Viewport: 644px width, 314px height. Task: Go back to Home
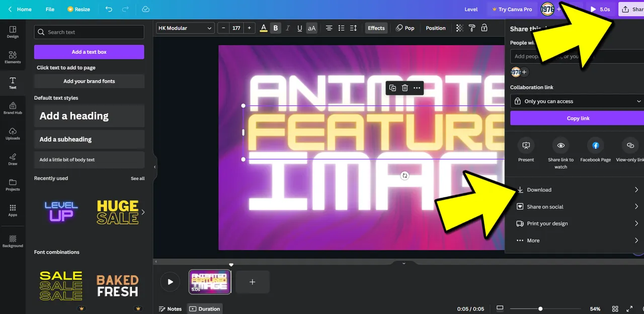[20, 9]
